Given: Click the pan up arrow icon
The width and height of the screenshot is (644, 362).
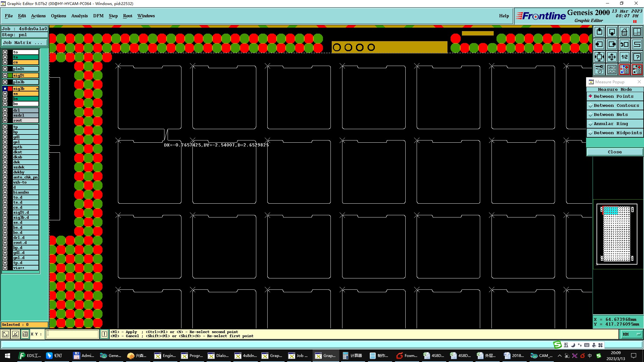Looking at the screenshot, I should coord(599,32).
